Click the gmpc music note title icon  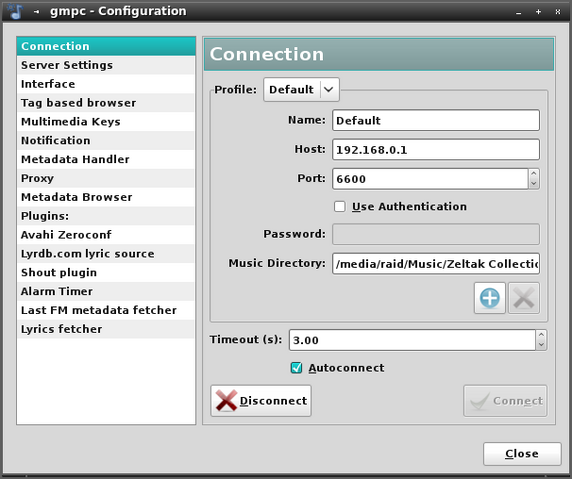[15, 11]
